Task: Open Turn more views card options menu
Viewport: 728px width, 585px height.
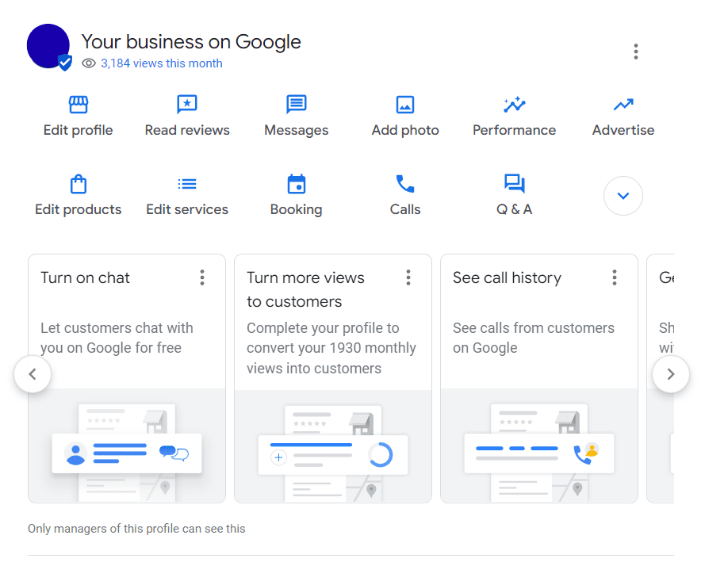Action: (x=408, y=277)
